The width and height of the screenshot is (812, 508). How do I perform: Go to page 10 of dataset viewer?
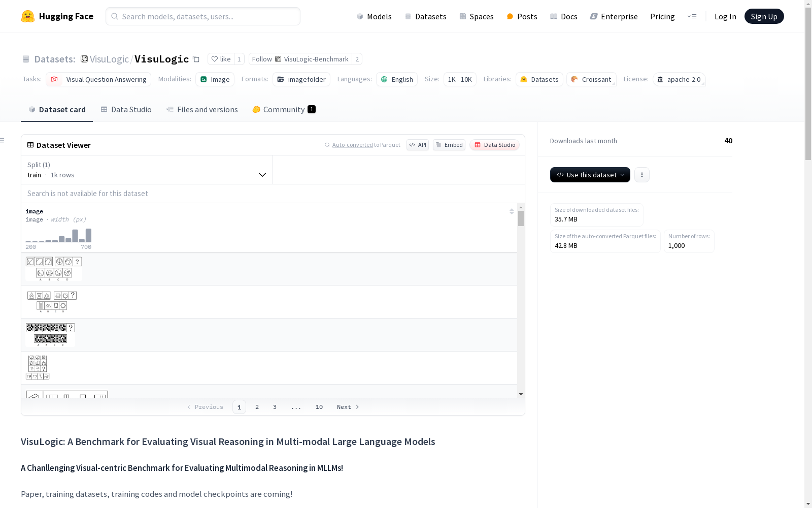click(319, 407)
